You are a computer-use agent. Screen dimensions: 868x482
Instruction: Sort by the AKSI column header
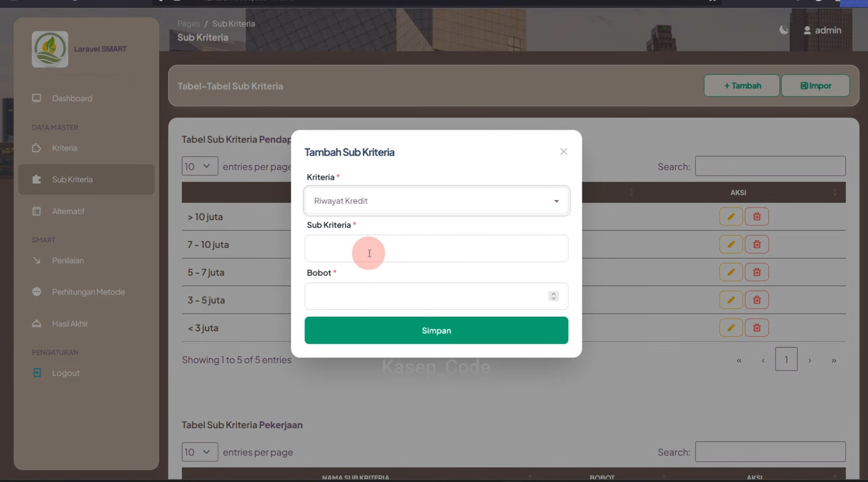[x=738, y=192]
